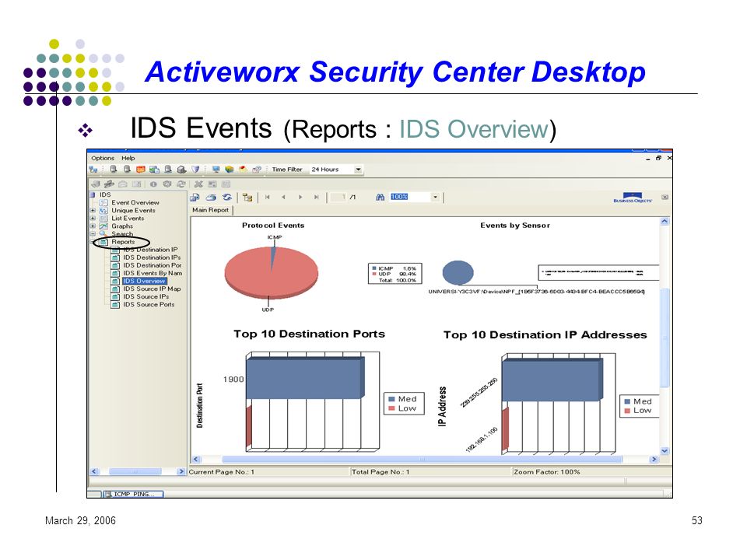Image resolution: width=747 pixels, height=560 pixels.
Task: Click the Export Report icon
Action: tap(195, 197)
